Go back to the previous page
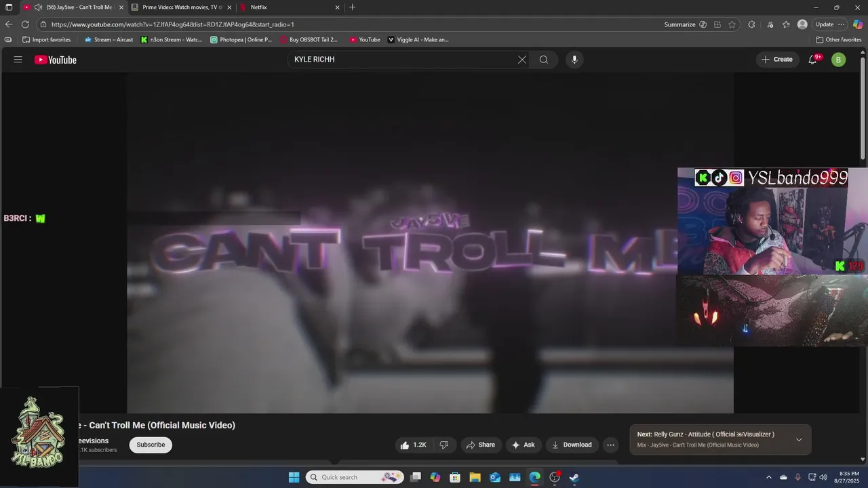This screenshot has width=868, height=488. (9, 24)
